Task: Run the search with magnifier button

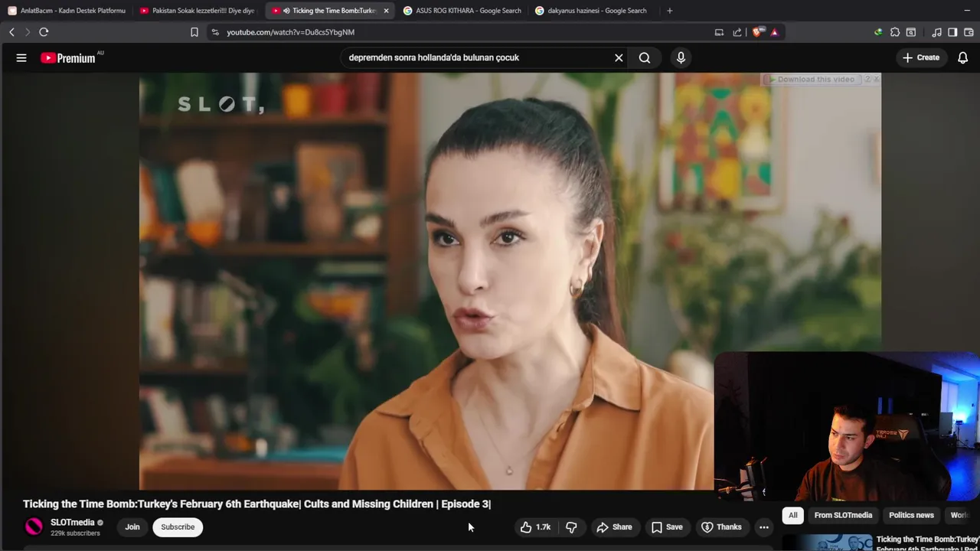Action: point(645,57)
